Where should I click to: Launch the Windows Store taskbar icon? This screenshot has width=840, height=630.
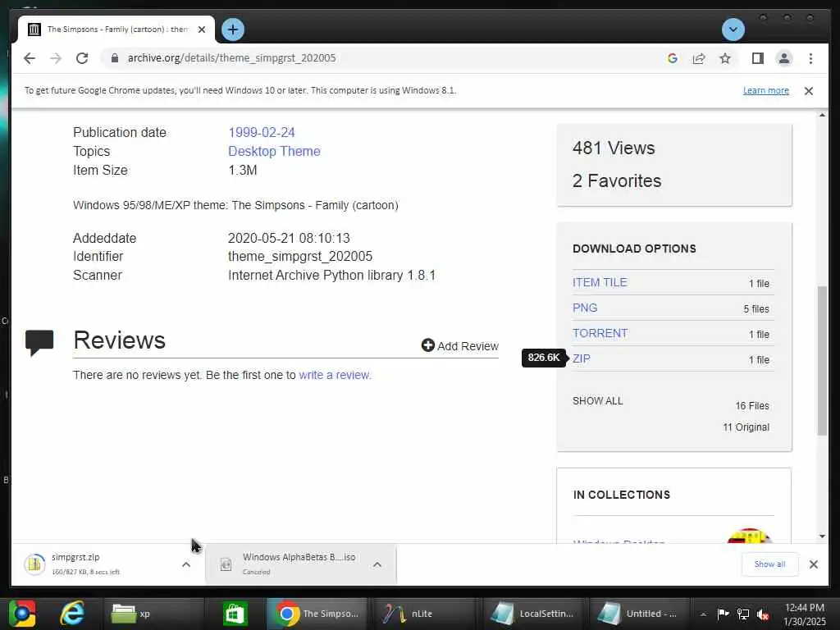[x=235, y=614]
